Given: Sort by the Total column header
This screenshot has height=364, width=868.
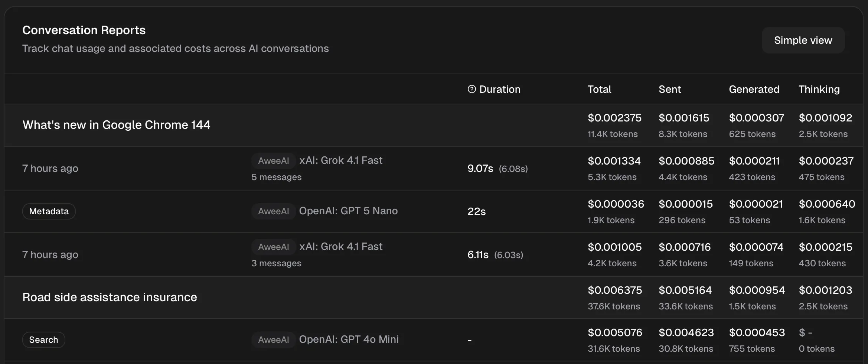Looking at the screenshot, I should tap(599, 89).
